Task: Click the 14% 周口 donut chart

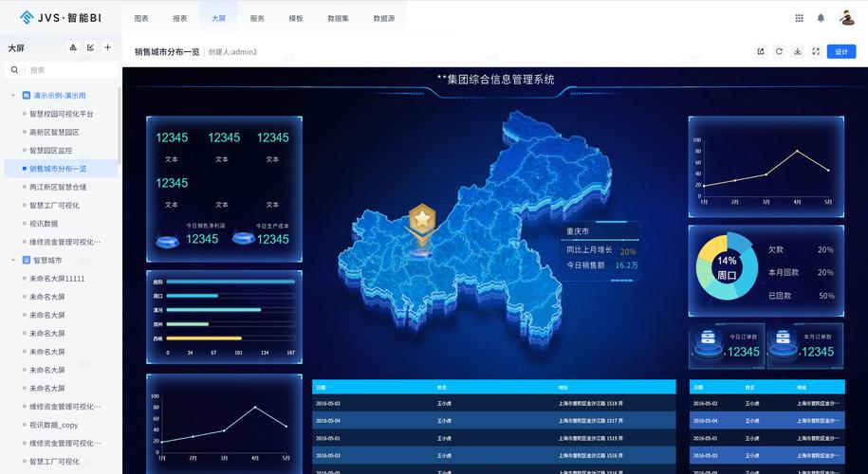Action: [727, 267]
